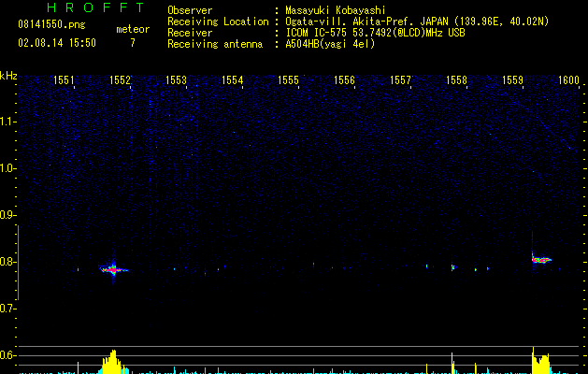The image size is (588, 374).
Task: Click the Receiving antenna label
Action: pyautogui.click(x=215, y=44)
